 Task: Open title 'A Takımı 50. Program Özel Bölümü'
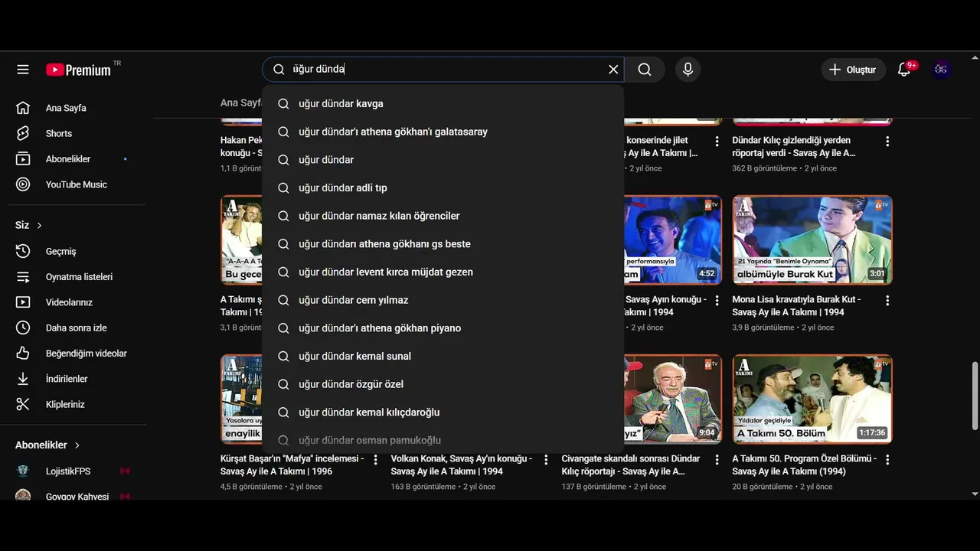(x=804, y=465)
